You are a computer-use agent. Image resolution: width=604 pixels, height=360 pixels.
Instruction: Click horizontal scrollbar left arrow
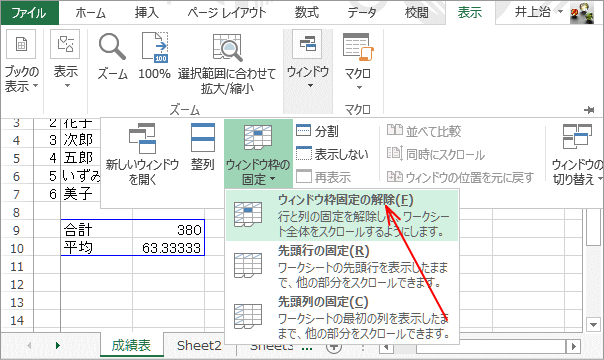[x=386, y=347]
